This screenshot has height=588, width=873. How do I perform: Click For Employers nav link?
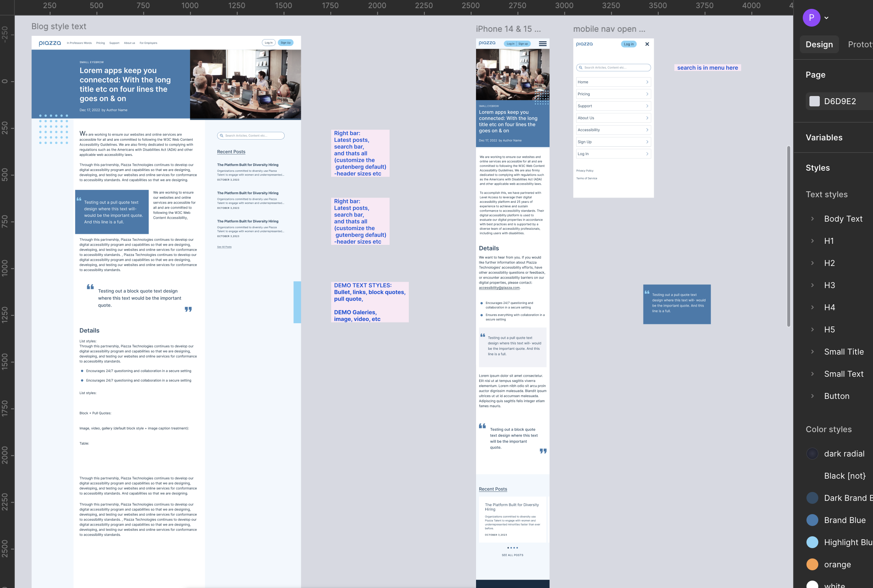(x=149, y=43)
